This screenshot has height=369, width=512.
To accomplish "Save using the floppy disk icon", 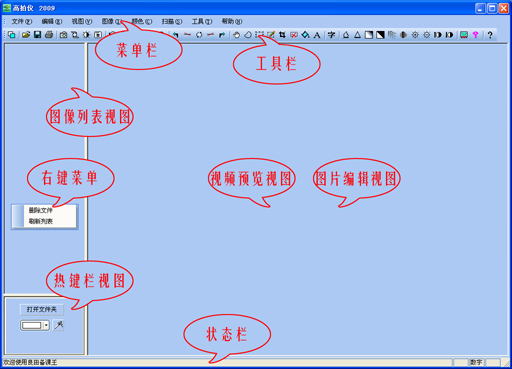I will coord(37,35).
